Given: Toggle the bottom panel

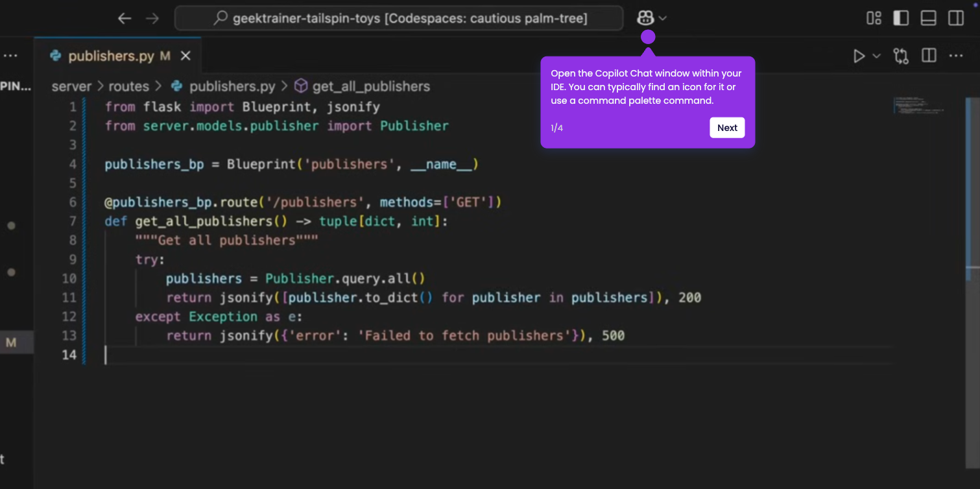Looking at the screenshot, I should (928, 18).
